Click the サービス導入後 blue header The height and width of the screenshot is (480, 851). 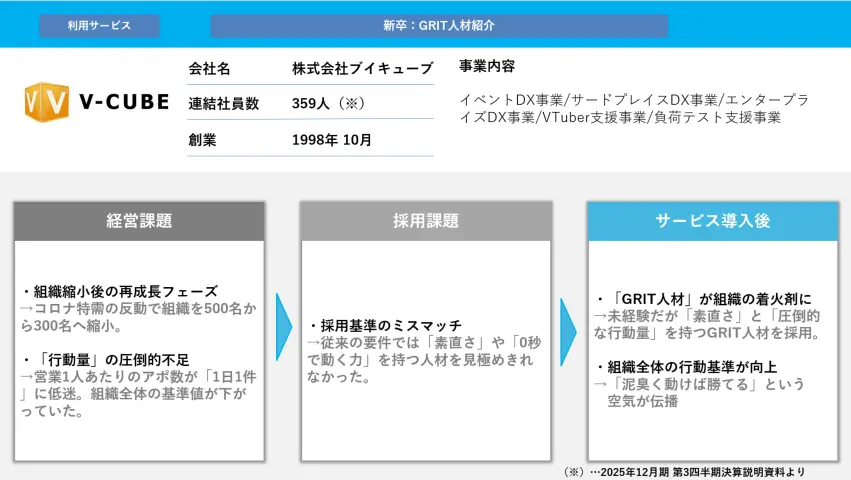pyautogui.click(x=712, y=221)
